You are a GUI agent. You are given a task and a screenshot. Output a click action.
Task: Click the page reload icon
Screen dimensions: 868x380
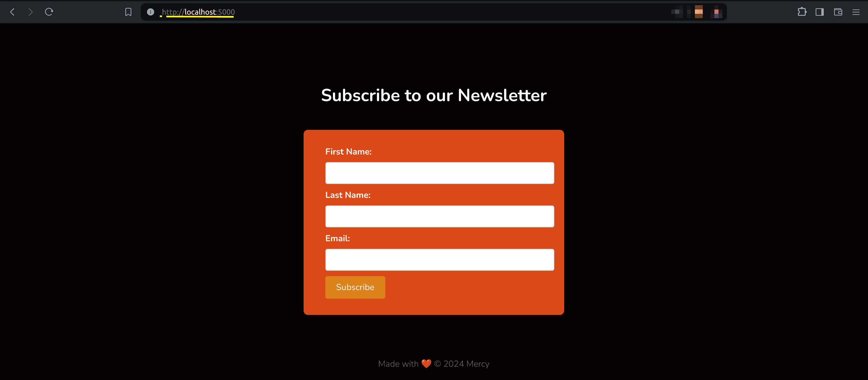[x=49, y=12]
